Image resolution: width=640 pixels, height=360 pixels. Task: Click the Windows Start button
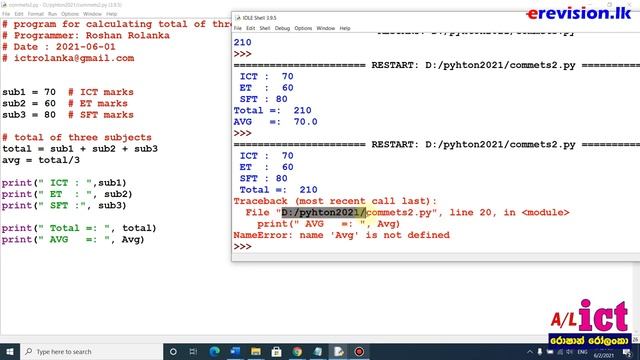point(10,351)
